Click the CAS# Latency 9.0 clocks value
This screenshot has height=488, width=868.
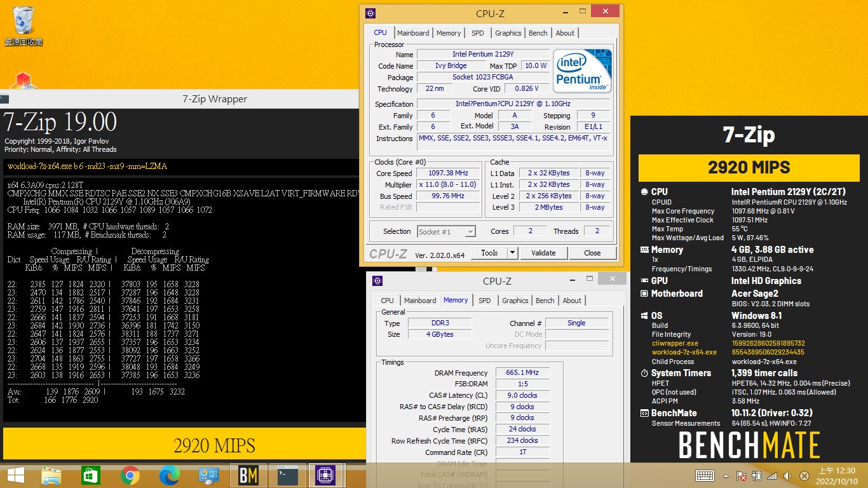click(522, 395)
